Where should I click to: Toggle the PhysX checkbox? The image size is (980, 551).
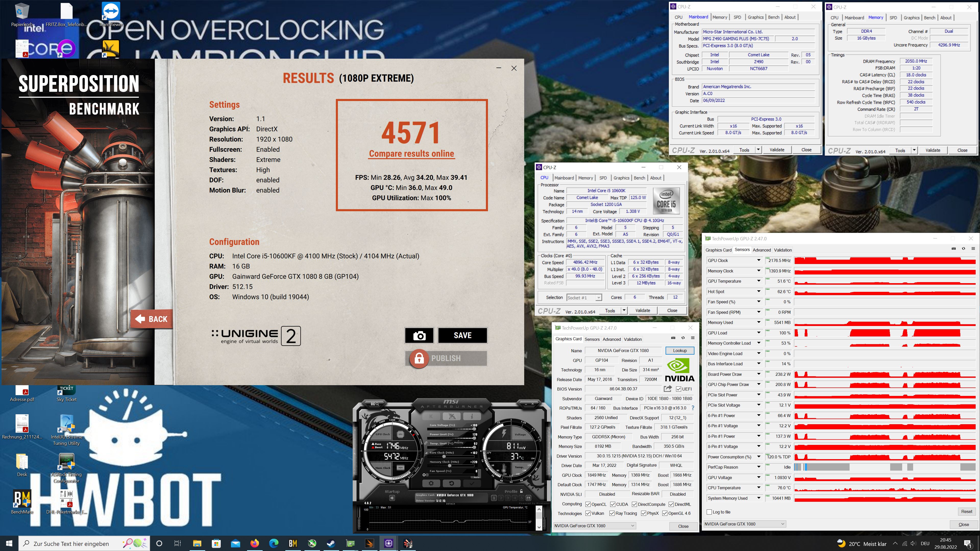point(643,513)
